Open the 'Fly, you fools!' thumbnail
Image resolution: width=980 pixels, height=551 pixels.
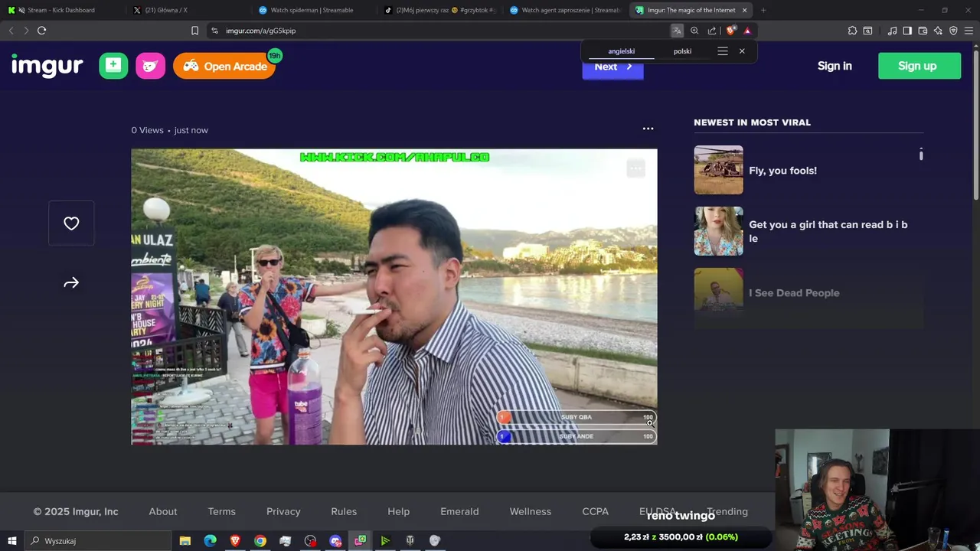[x=718, y=170]
